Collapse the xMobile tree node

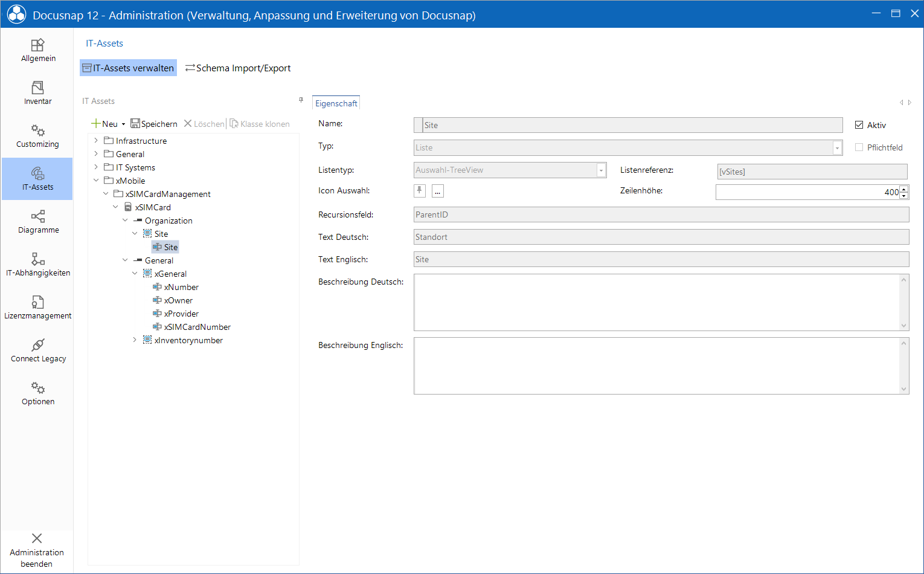point(96,181)
